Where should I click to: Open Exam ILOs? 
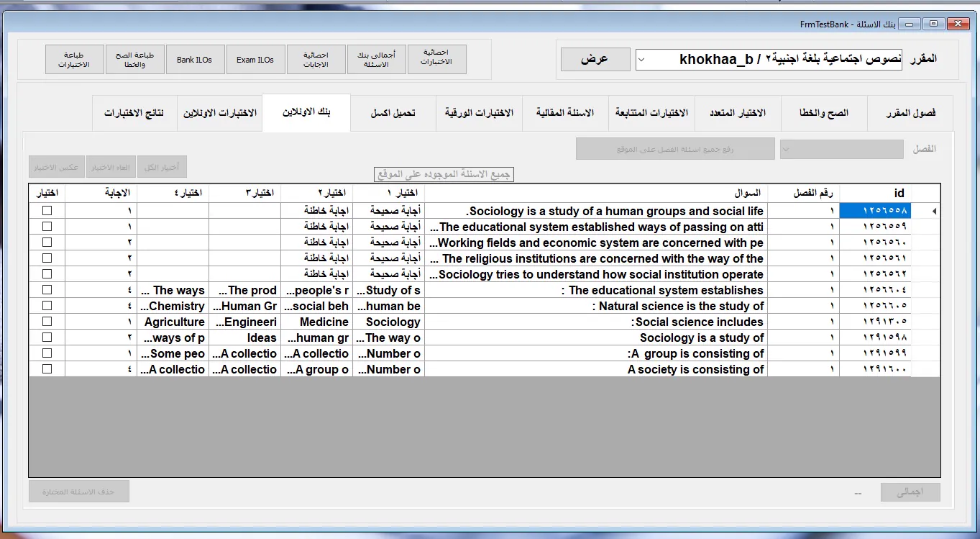tap(255, 60)
